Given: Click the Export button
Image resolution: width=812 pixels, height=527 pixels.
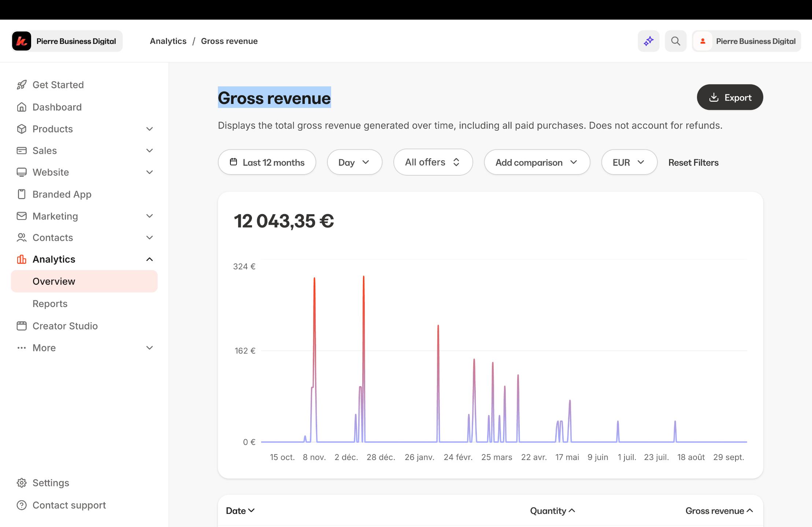Looking at the screenshot, I should pyautogui.click(x=730, y=98).
